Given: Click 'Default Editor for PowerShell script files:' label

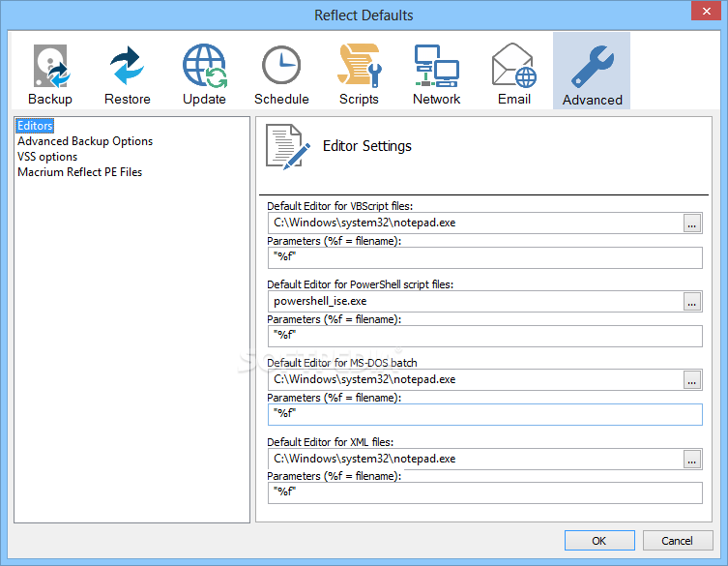Looking at the screenshot, I should click(360, 284).
